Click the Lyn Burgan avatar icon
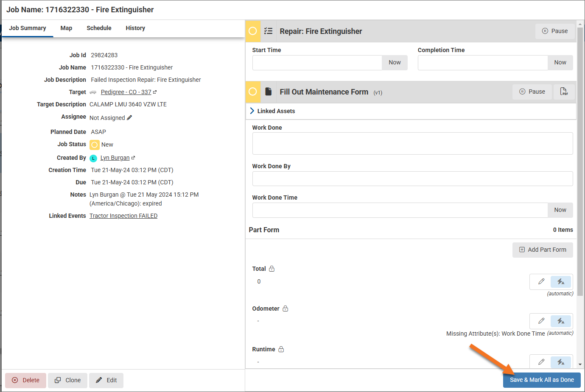 [93, 158]
